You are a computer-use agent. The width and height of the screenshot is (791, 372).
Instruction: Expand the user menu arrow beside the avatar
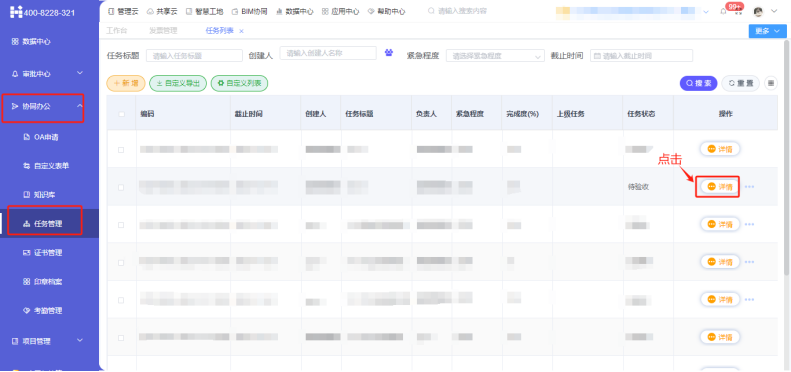click(x=774, y=11)
